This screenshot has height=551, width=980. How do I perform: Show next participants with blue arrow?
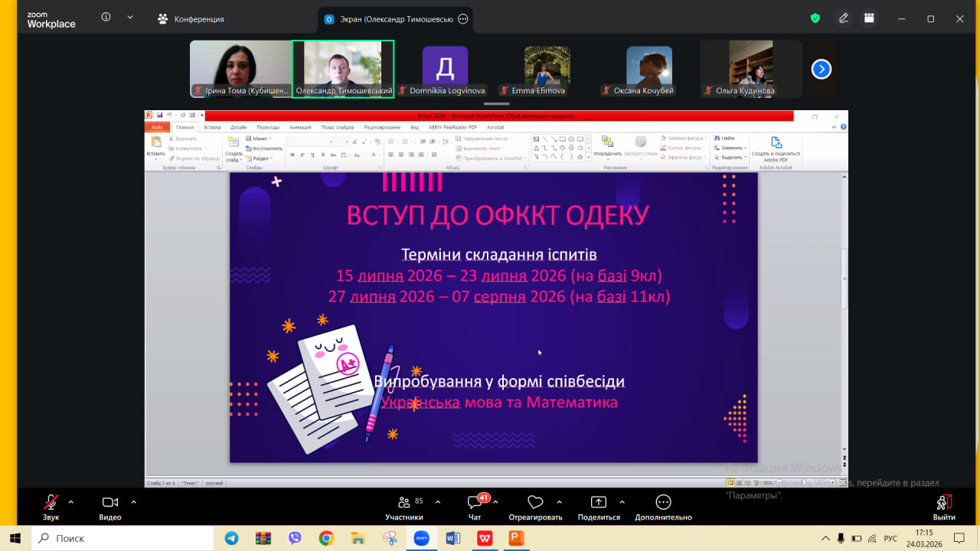point(821,70)
